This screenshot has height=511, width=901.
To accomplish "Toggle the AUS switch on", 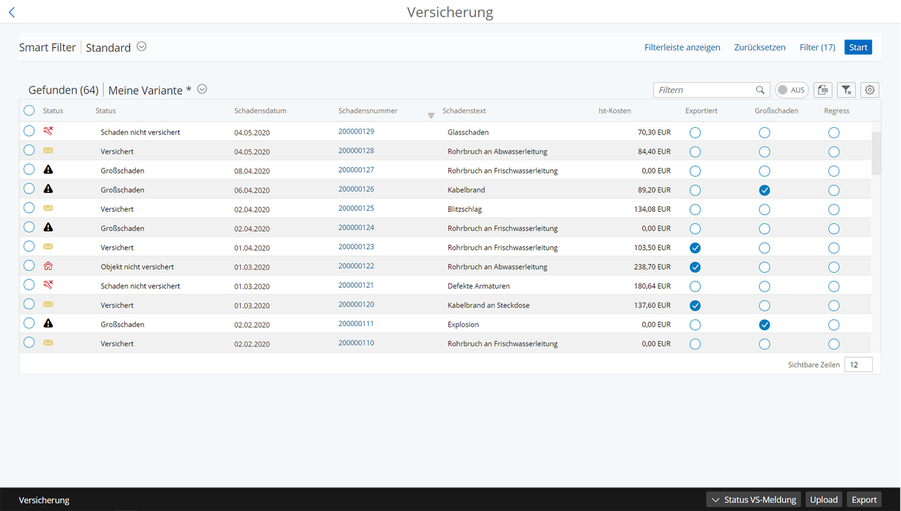I will 791,90.
